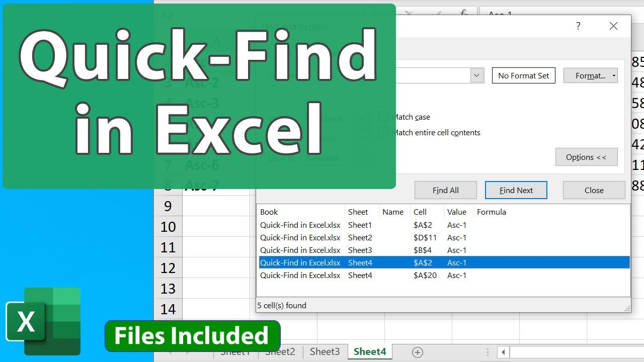Select row header 12
Image resolution: width=644 pixels, height=362 pixels.
pyautogui.click(x=168, y=267)
